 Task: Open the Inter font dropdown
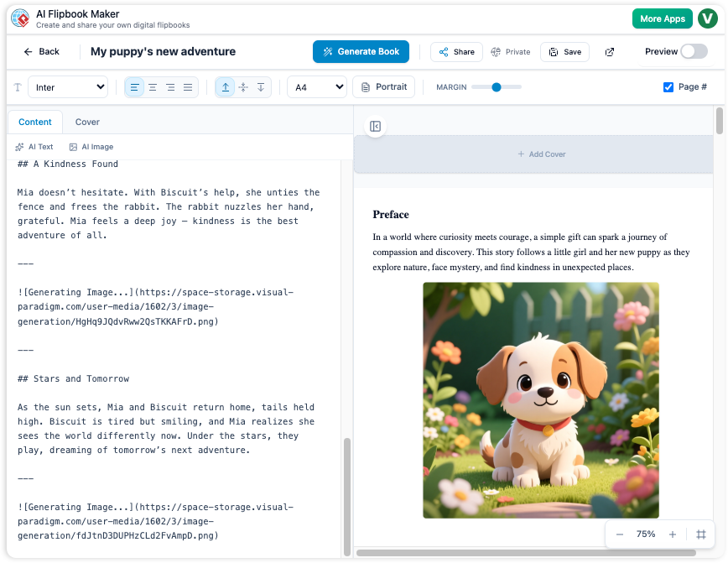pyautogui.click(x=67, y=87)
